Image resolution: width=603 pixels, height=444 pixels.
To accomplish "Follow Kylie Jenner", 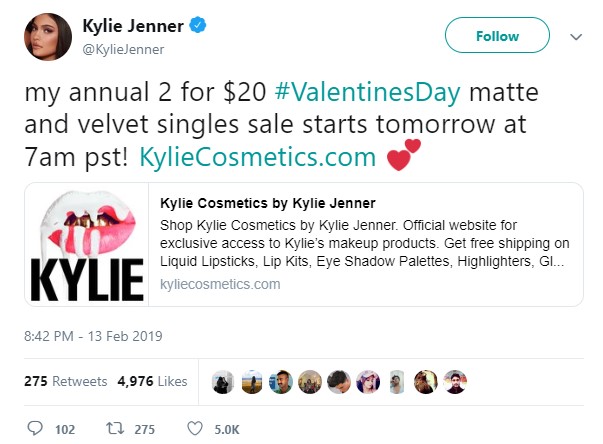I will point(497,35).
